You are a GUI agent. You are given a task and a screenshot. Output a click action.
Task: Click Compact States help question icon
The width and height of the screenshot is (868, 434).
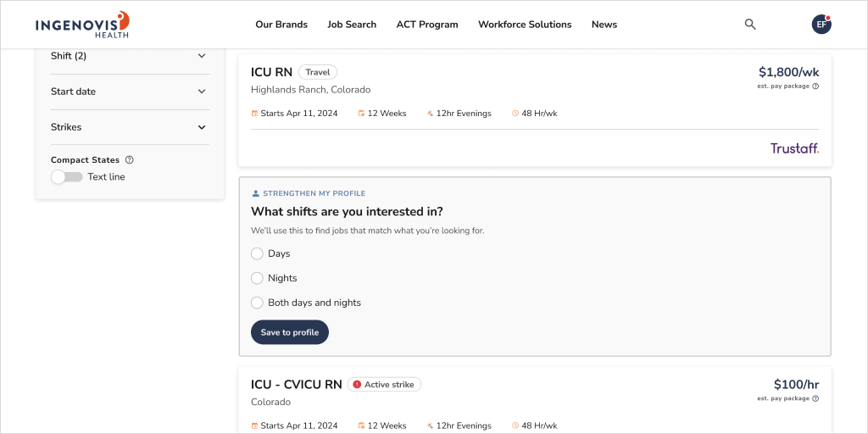pyautogui.click(x=130, y=160)
